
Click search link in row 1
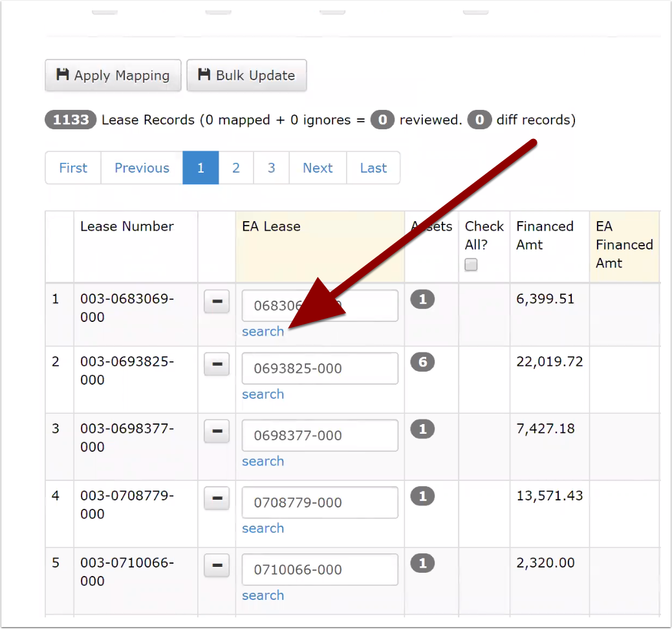263,331
